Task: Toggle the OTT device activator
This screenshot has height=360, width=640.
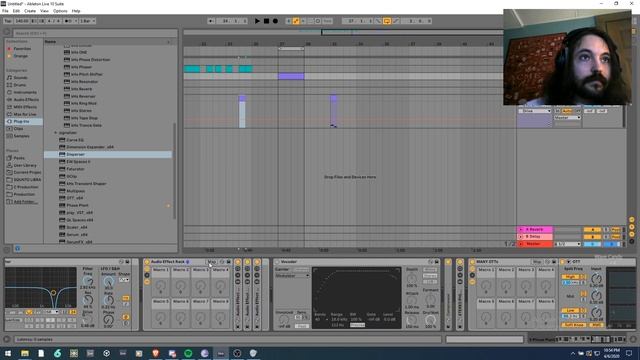Action: 562,262
